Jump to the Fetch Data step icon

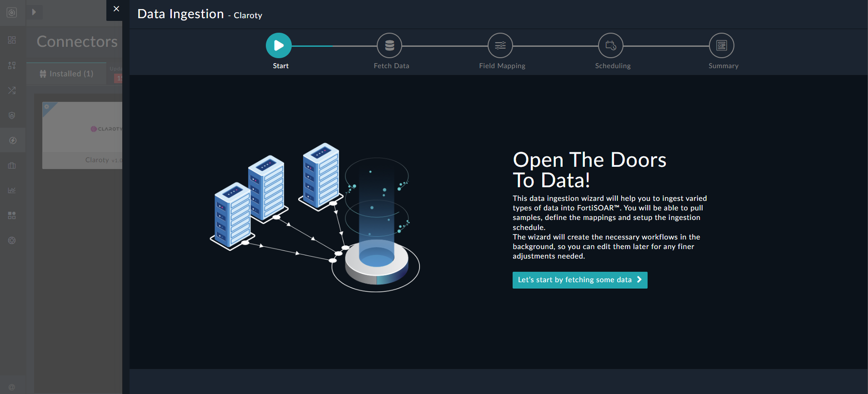tap(389, 45)
